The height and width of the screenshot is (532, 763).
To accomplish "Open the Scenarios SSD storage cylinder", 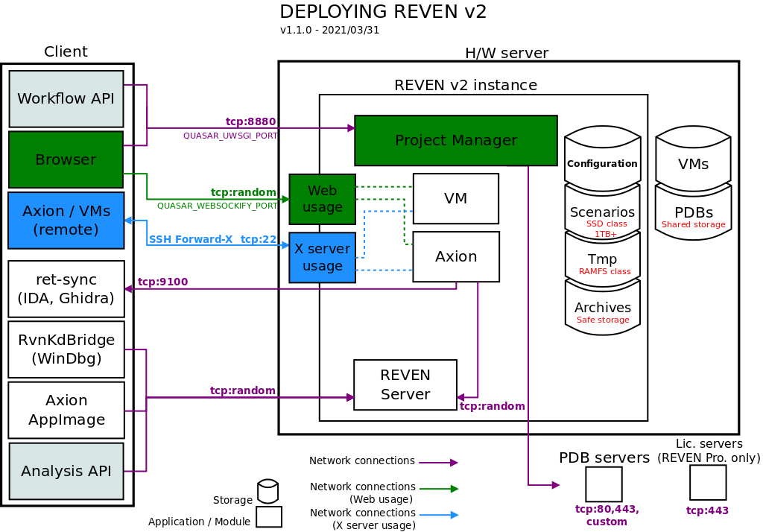I will 602,214.
